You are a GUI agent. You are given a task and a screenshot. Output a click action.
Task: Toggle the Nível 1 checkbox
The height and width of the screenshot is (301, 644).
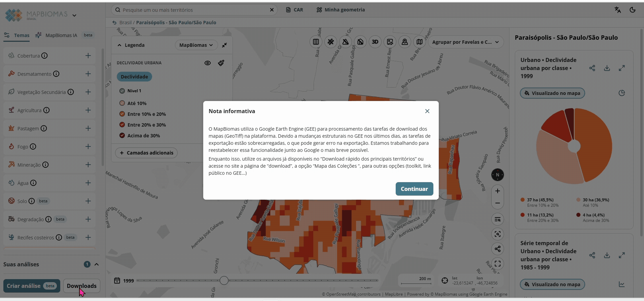(122, 91)
